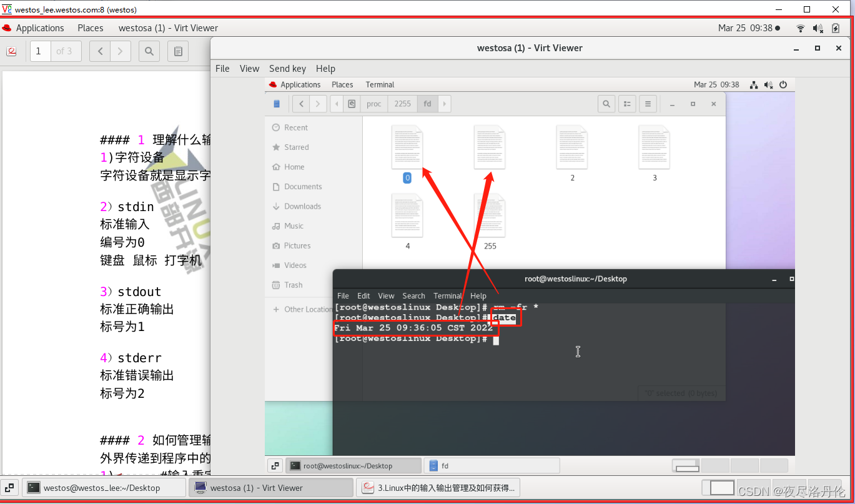Click outer desktop battery icon

[836, 28]
